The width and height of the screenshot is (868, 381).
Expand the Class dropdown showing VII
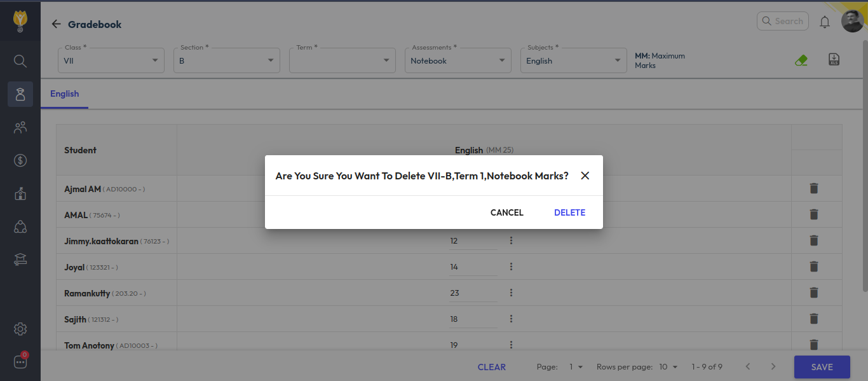tap(111, 60)
